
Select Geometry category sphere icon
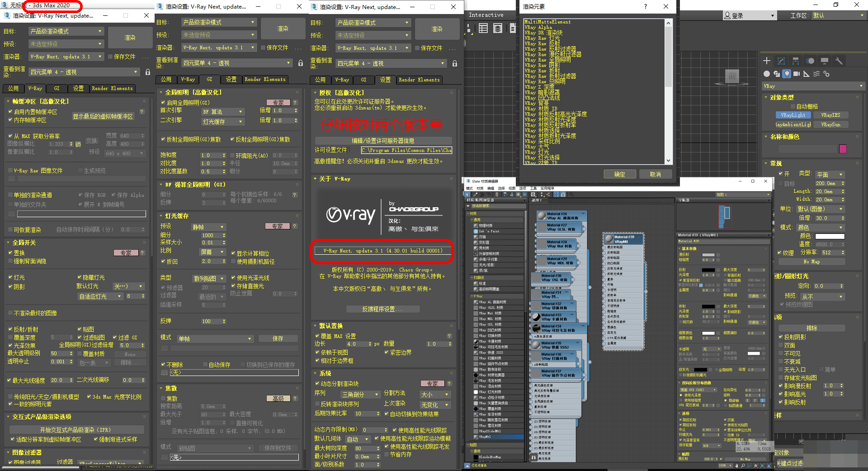(x=767, y=74)
